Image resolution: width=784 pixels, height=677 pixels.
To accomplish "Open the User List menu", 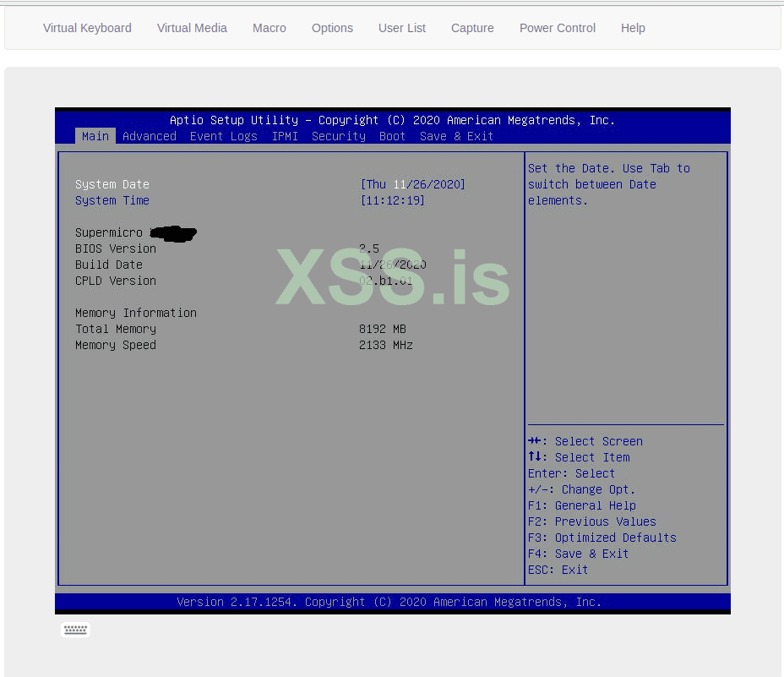I will pyautogui.click(x=402, y=28).
